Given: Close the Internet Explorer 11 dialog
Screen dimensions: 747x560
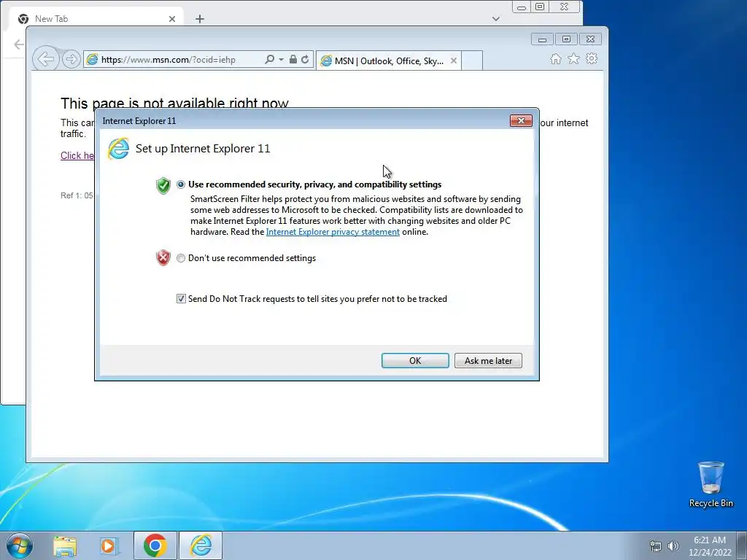Looking at the screenshot, I should point(521,121).
